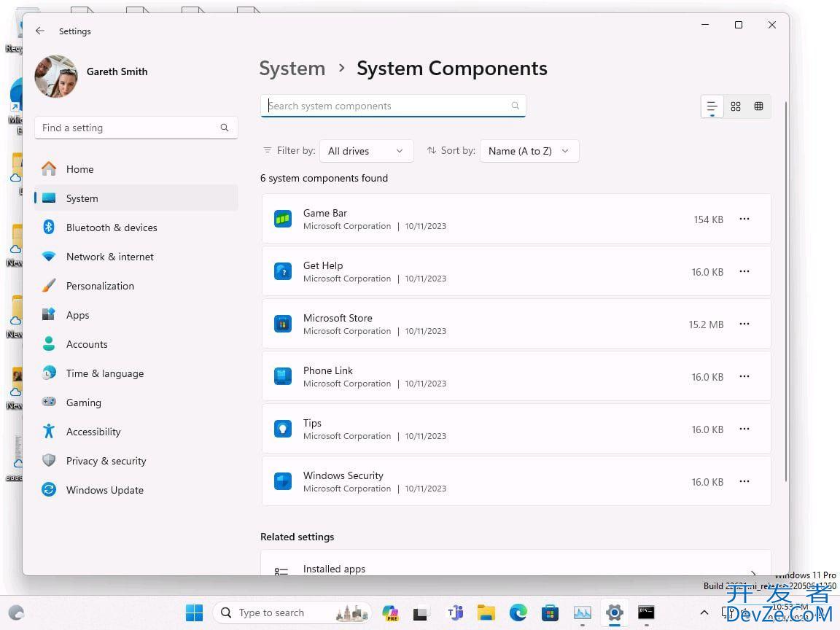Image resolution: width=840 pixels, height=630 pixels.
Task: Open Microsoft Edge from the taskbar
Action: (518, 612)
